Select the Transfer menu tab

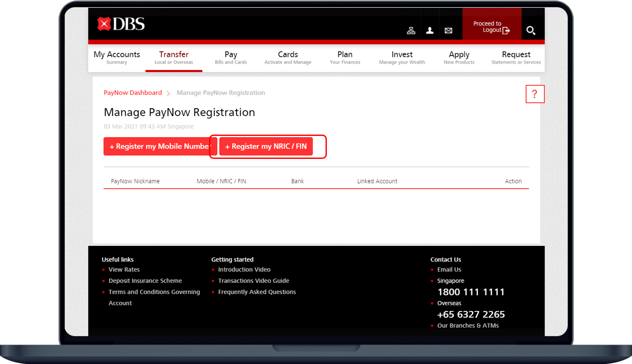174,58
